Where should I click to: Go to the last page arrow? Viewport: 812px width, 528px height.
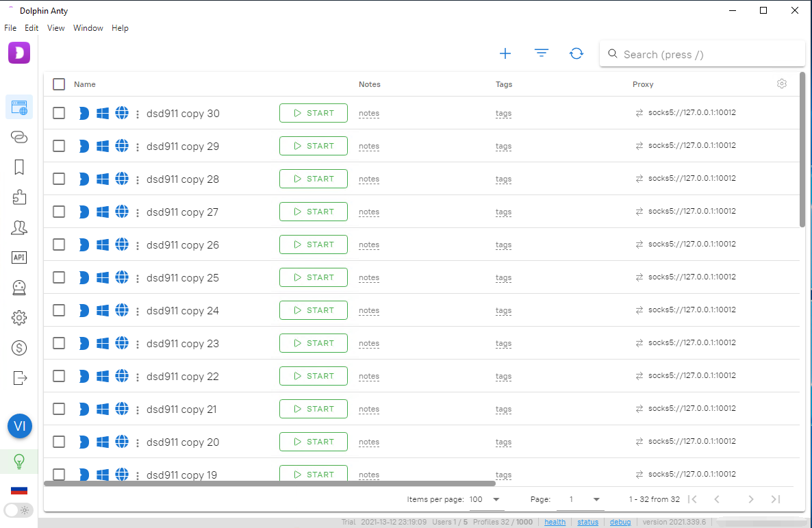[x=775, y=499]
